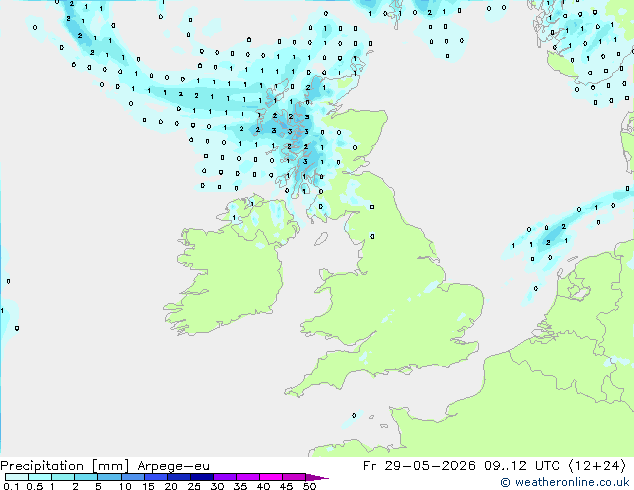Viewport: 634px width, 490px height.
Task: Click the 20–25 mm legend color swatch
Action: pos(178,477)
